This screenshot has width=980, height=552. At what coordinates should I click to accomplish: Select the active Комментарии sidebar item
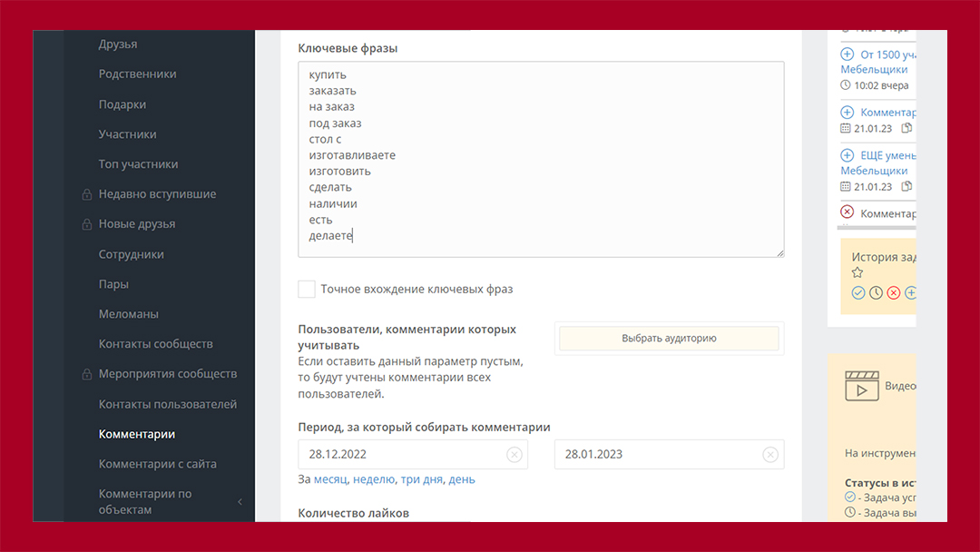[x=137, y=434]
